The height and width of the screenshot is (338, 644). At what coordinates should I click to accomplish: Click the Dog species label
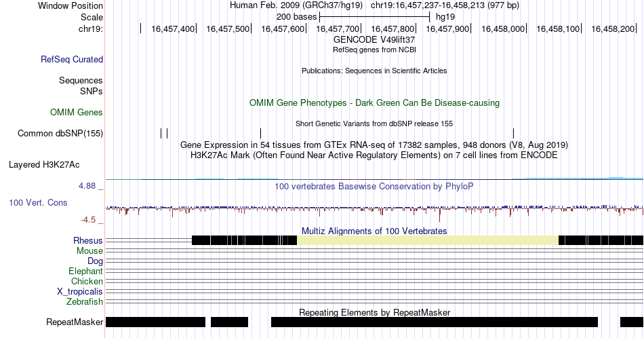[95, 261]
